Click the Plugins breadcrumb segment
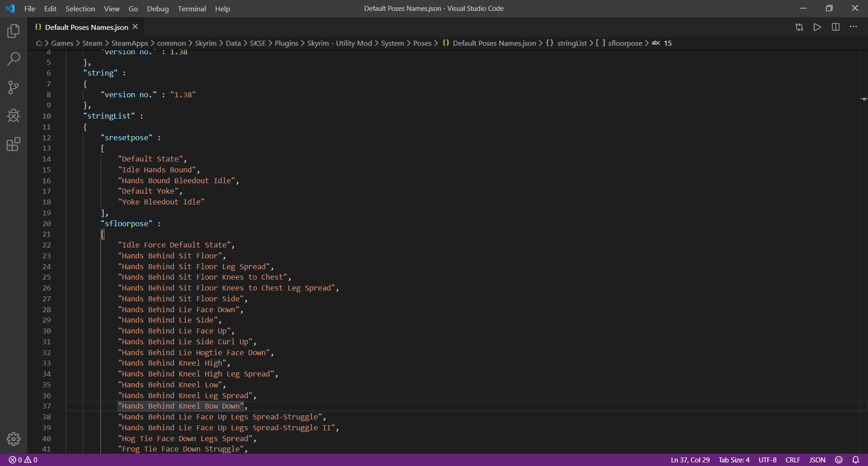This screenshot has height=466, width=868. [286, 43]
